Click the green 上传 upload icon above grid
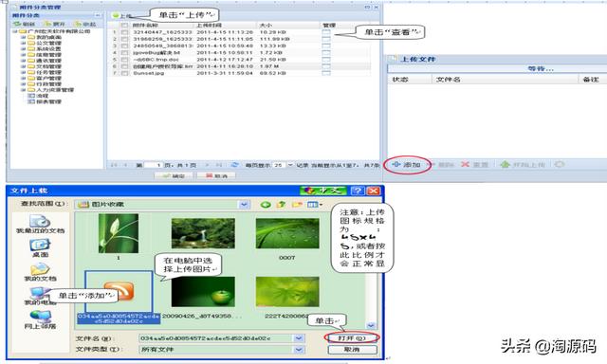607x364 pixels. pos(116,16)
